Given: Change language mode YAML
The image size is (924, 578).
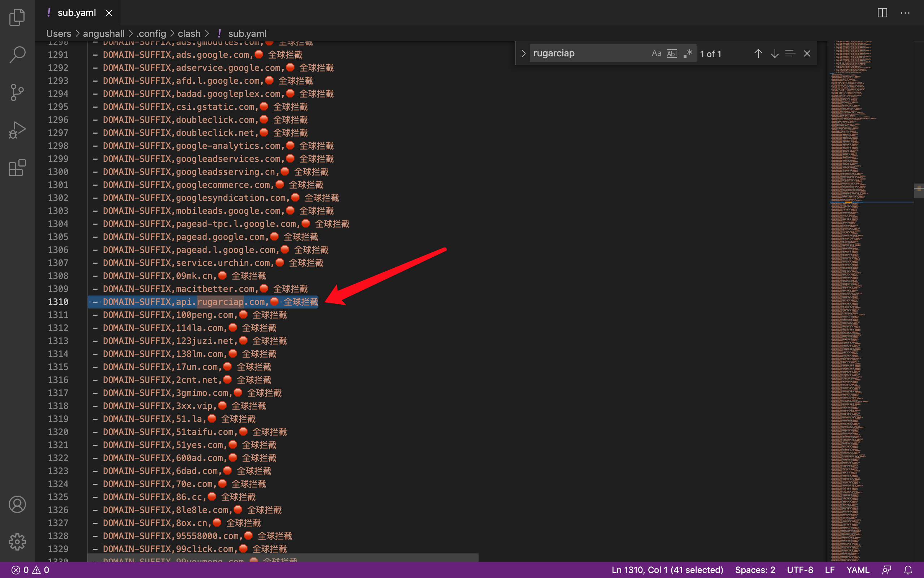Looking at the screenshot, I should [x=858, y=570].
